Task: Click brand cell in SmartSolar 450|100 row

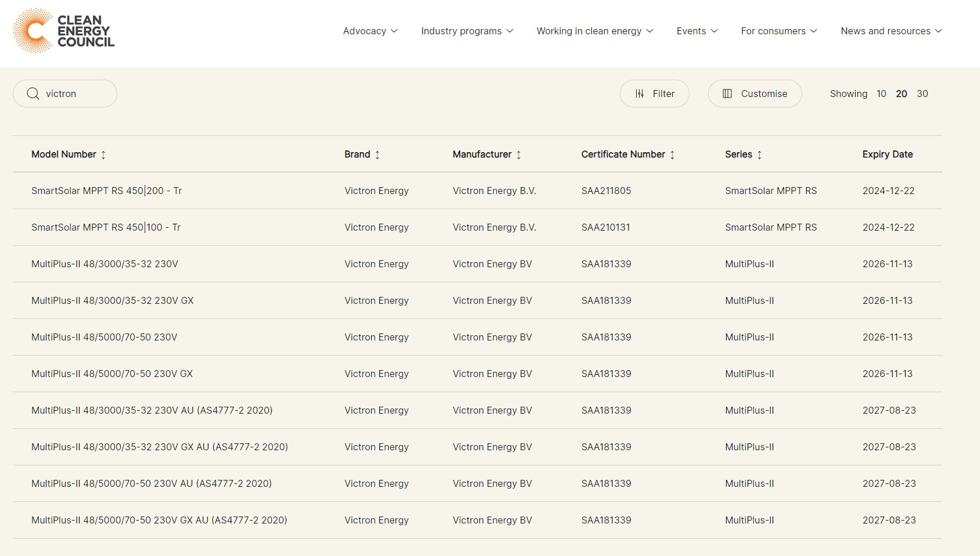Action: (x=376, y=227)
